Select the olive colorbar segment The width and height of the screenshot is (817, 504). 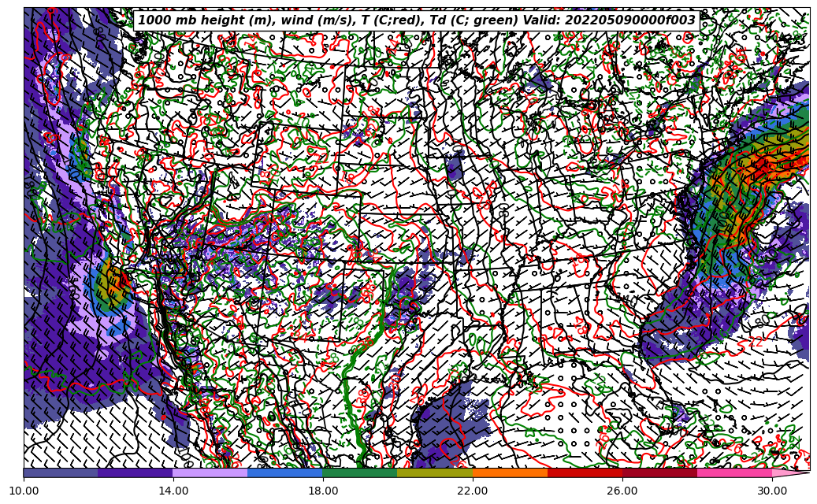click(x=435, y=472)
